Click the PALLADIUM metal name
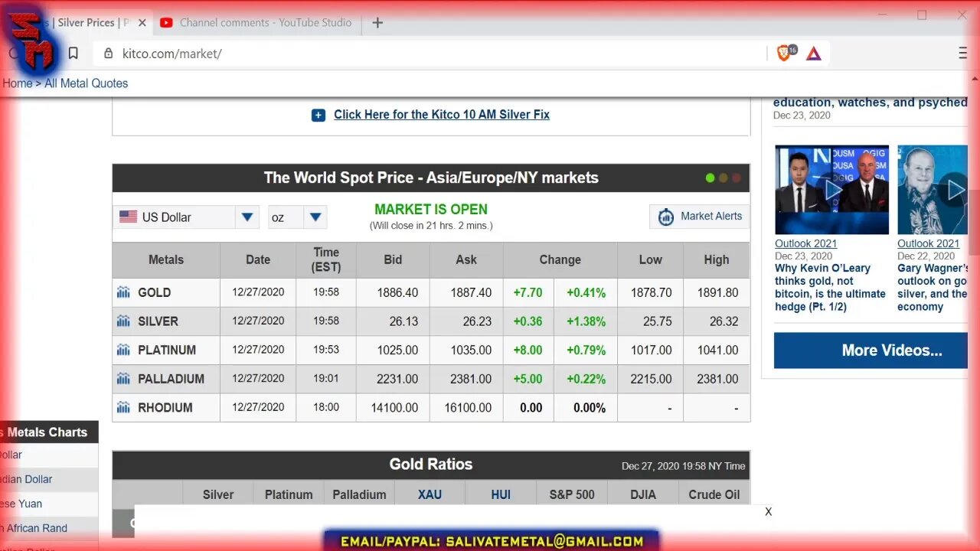 coord(171,379)
